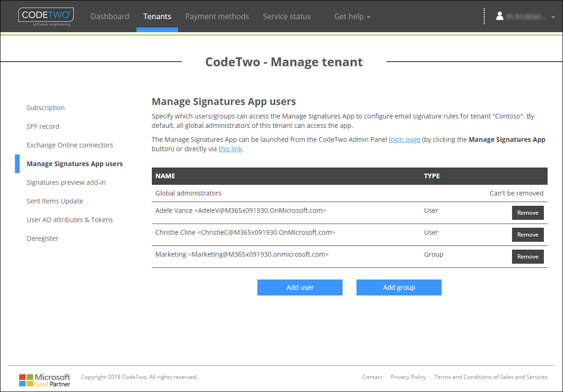Screen dimensions: 563x392
Task: Click Marketing group email entry
Action: click(242, 254)
